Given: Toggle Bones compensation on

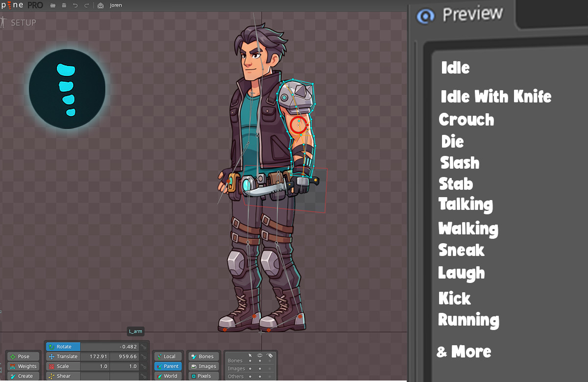Looking at the screenshot, I should pos(204,357).
